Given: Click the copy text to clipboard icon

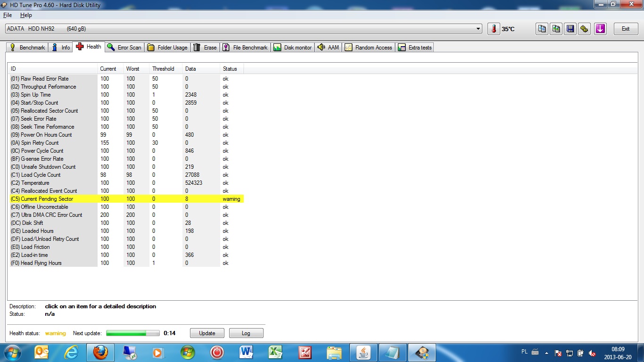Looking at the screenshot, I should coord(542,29).
